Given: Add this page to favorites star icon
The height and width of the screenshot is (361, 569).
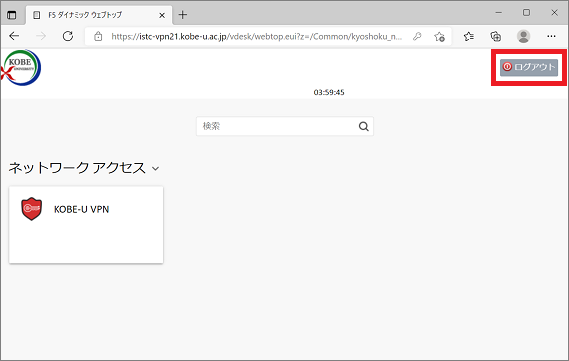Looking at the screenshot, I should pyautogui.click(x=439, y=36).
